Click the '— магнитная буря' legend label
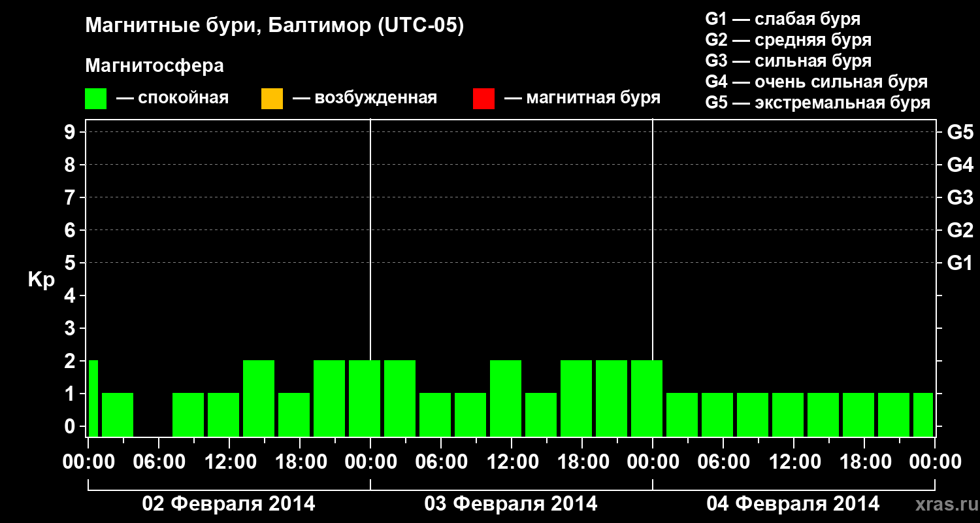This screenshot has width=980, height=523. point(583,99)
